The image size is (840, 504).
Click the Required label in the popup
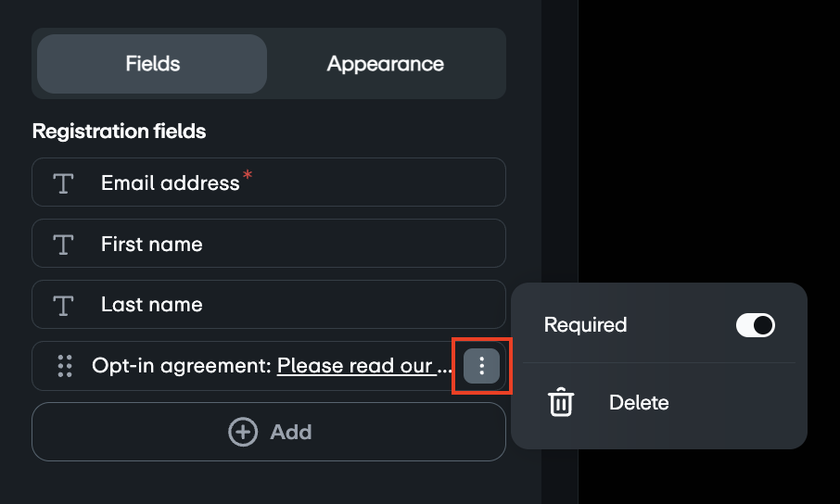[585, 325]
